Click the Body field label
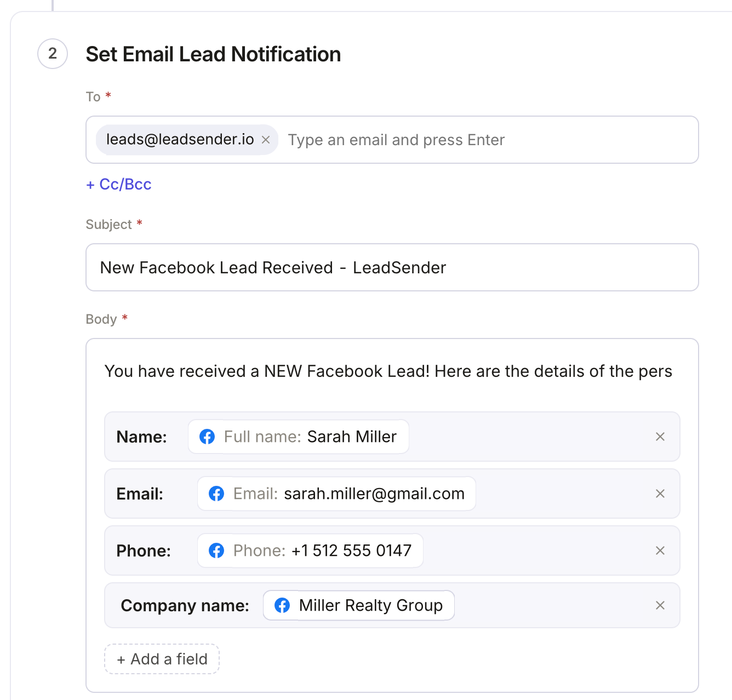This screenshot has width=732, height=700. click(101, 319)
